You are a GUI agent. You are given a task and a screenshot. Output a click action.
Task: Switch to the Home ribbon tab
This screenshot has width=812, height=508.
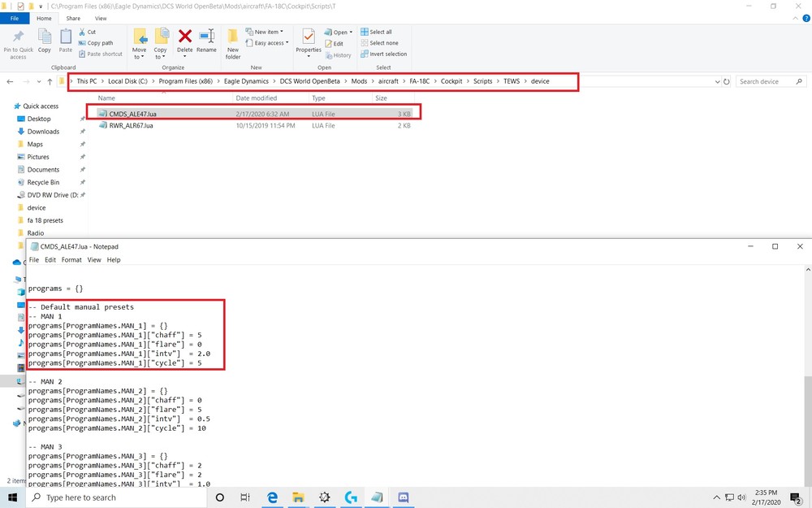point(44,18)
